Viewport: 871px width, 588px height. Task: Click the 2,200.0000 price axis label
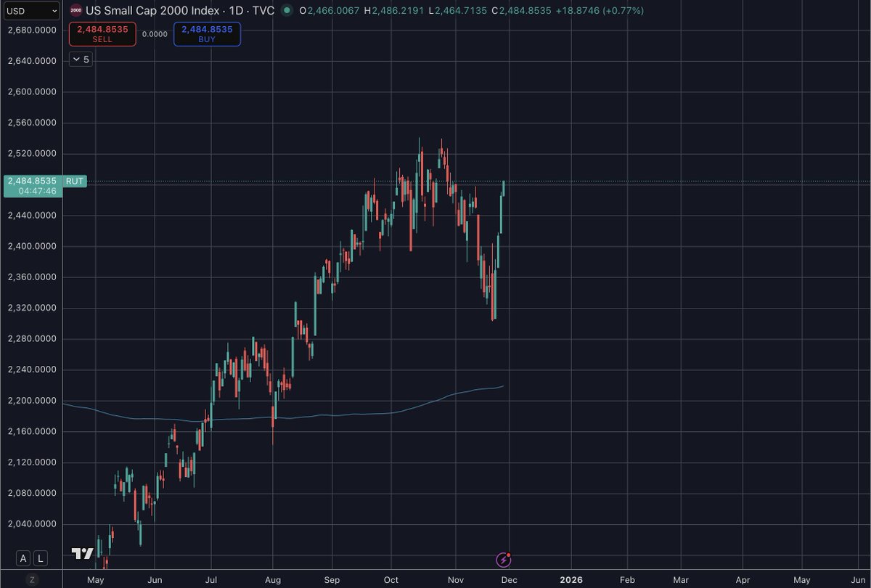31,401
